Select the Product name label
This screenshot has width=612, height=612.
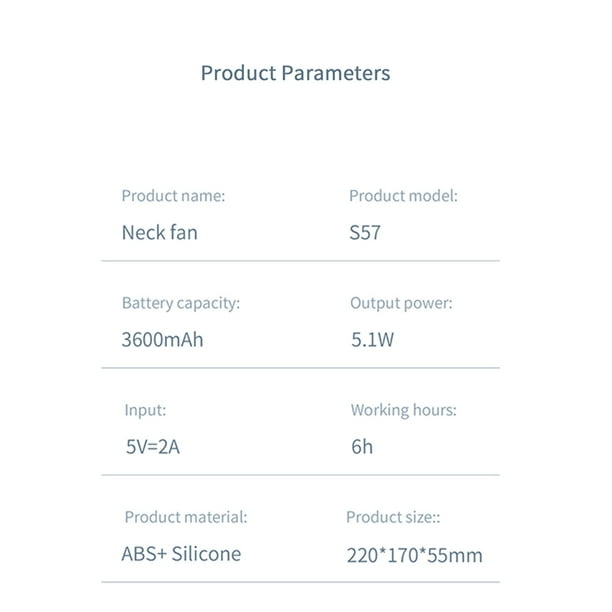(x=173, y=196)
